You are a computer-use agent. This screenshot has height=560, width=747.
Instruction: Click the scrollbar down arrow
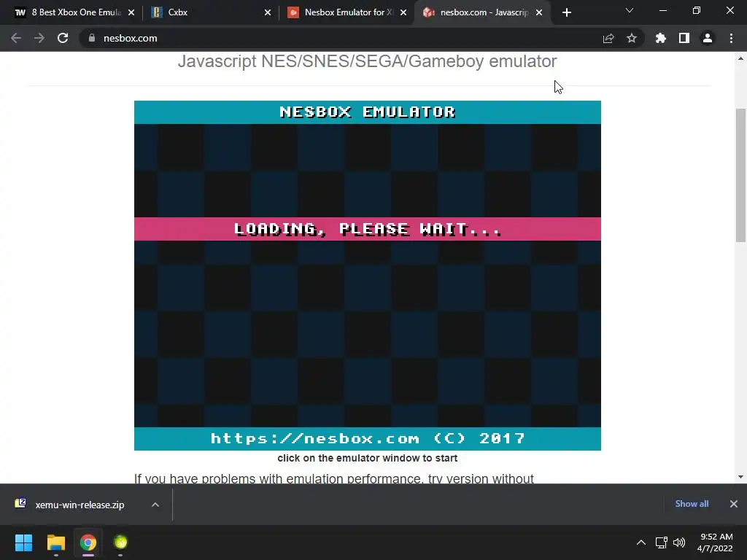[740, 477]
